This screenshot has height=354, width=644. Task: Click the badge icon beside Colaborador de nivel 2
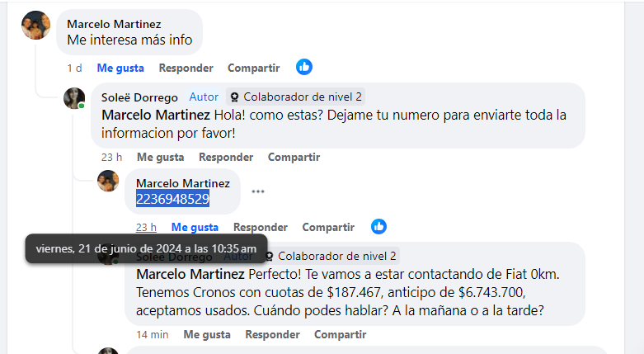coord(234,97)
